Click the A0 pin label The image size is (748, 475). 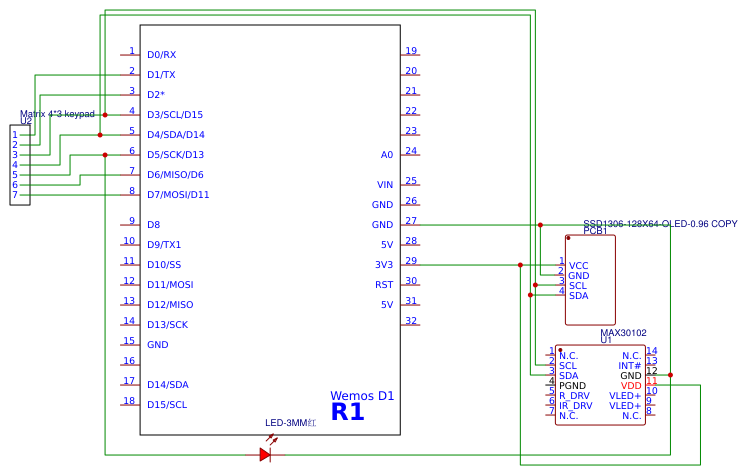[x=387, y=155]
